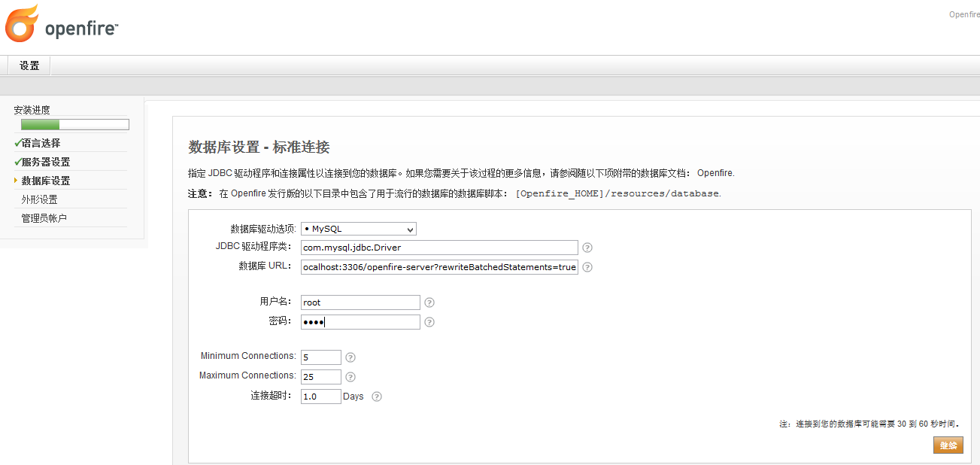Focus the database URL field
Viewport: 980px width, 465px height.
[x=439, y=267]
